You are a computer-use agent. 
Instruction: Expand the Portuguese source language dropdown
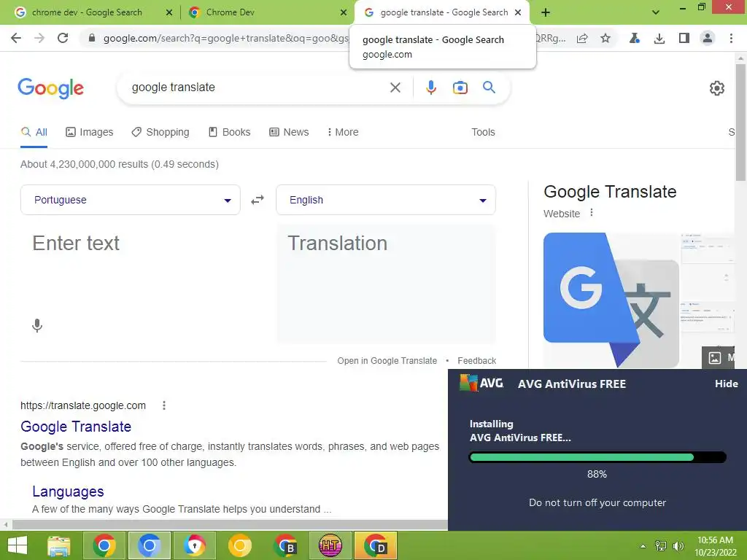tap(130, 200)
